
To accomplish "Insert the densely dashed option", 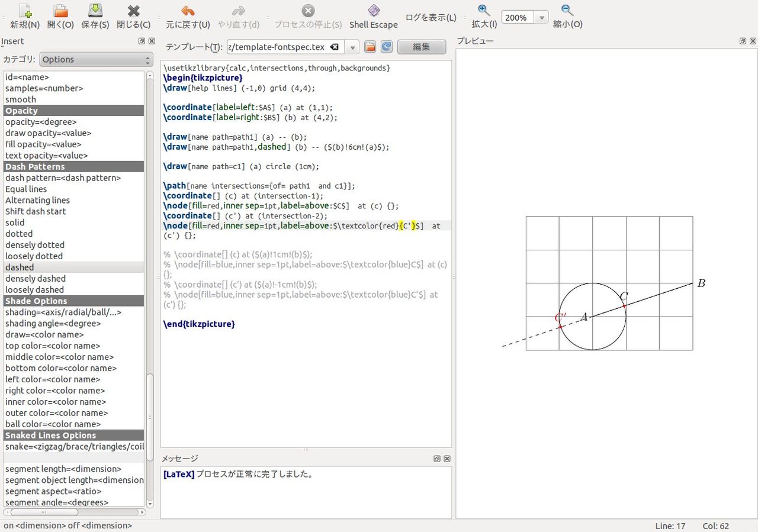I will 74,279.
